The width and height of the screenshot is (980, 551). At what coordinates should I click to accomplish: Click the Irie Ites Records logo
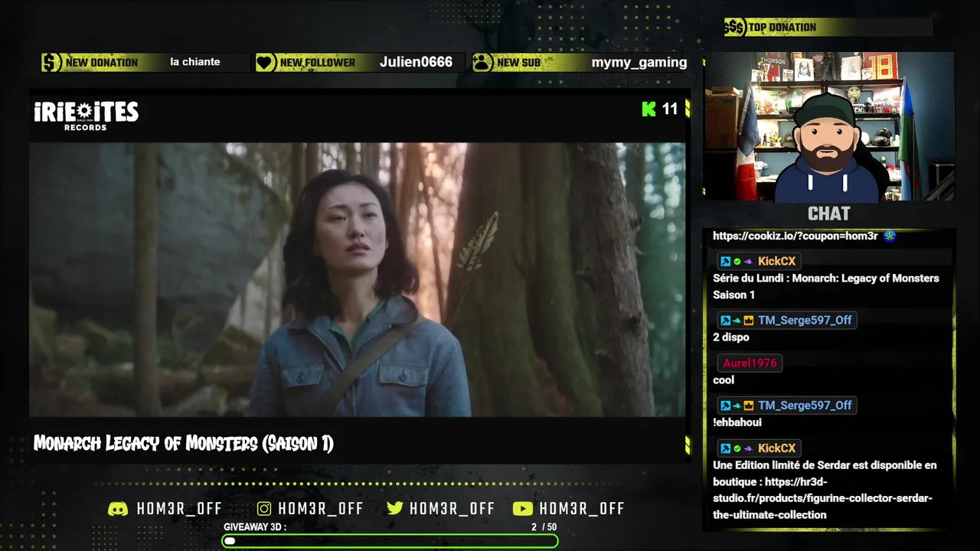pyautogui.click(x=86, y=115)
